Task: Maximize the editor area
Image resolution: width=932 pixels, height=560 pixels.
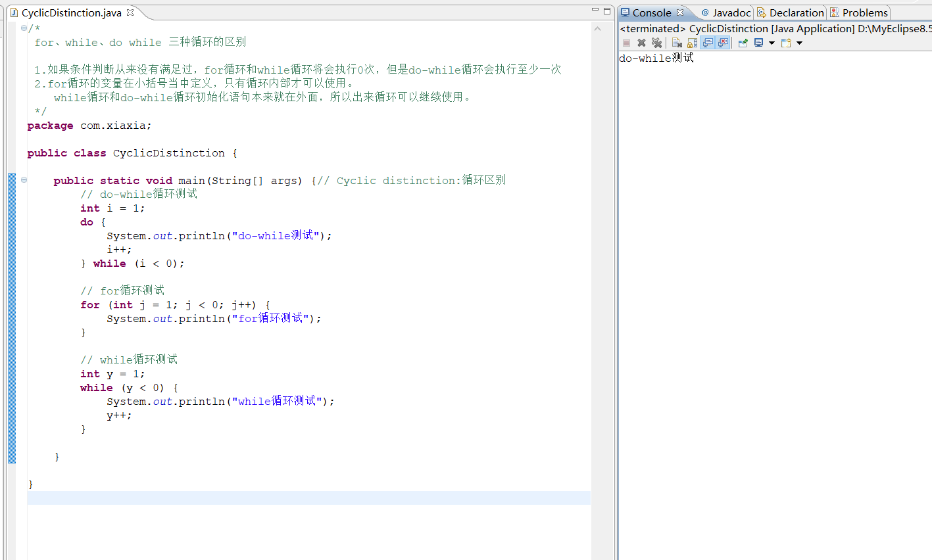Action: (607, 11)
